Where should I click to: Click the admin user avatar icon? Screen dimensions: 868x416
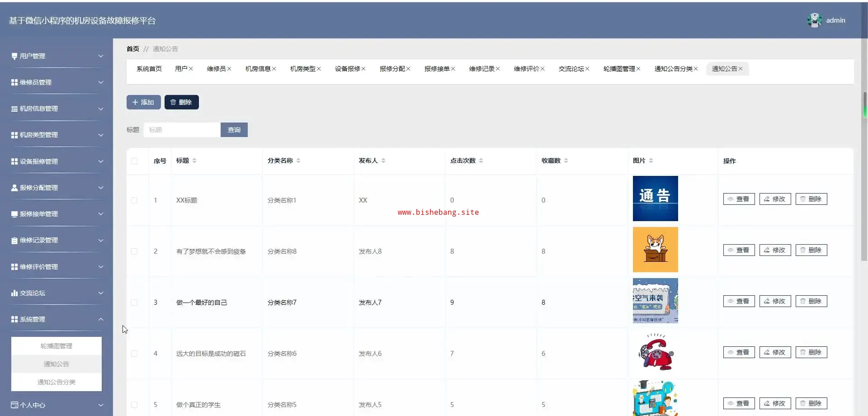click(x=814, y=20)
